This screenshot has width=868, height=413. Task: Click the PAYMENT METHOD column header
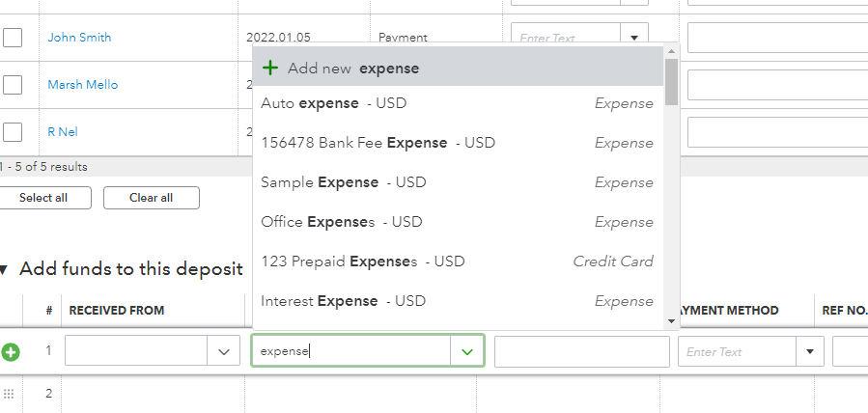[x=730, y=311]
